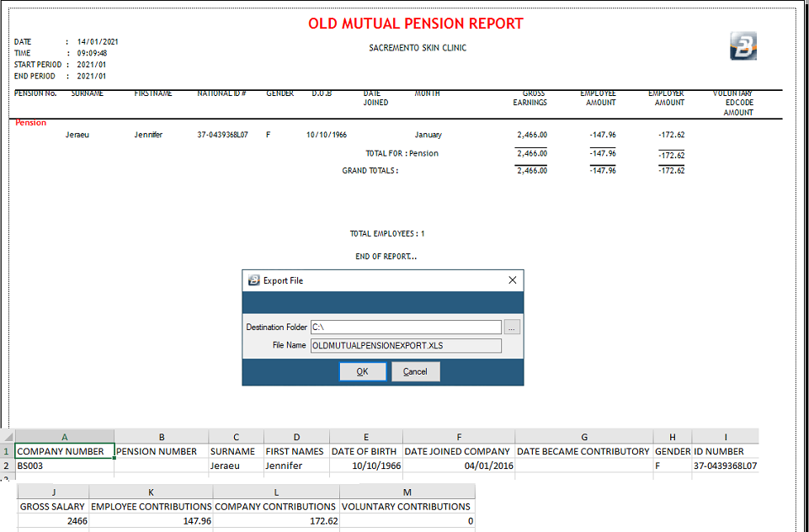
Task: Select column B header in spreadsheet
Action: coord(162,437)
